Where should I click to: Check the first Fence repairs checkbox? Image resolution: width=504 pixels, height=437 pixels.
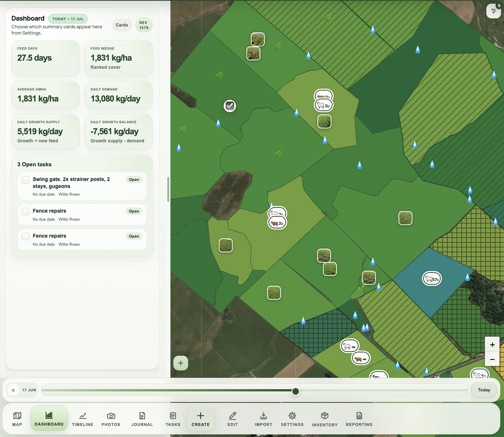click(25, 212)
